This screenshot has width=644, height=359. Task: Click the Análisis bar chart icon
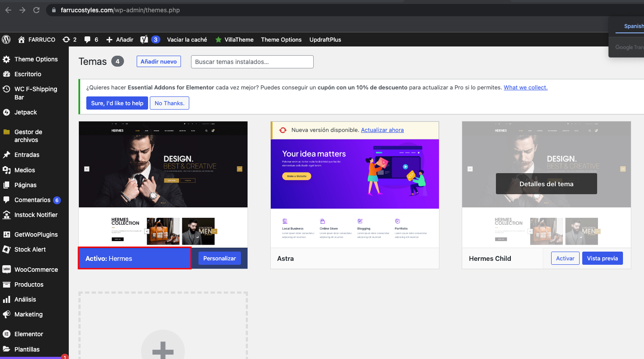tap(7, 299)
